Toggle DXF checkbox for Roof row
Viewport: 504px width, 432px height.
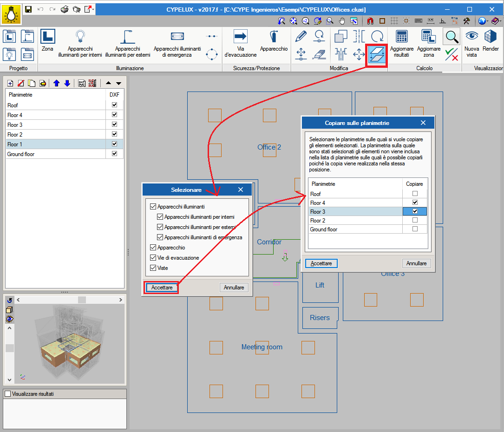coord(114,105)
